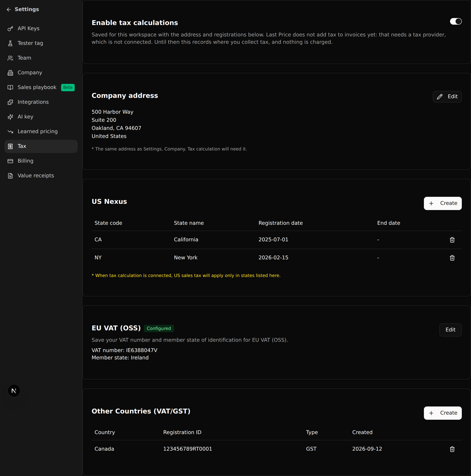Click the Created date 2026-09-12
471x476 pixels.
[367, 449]
